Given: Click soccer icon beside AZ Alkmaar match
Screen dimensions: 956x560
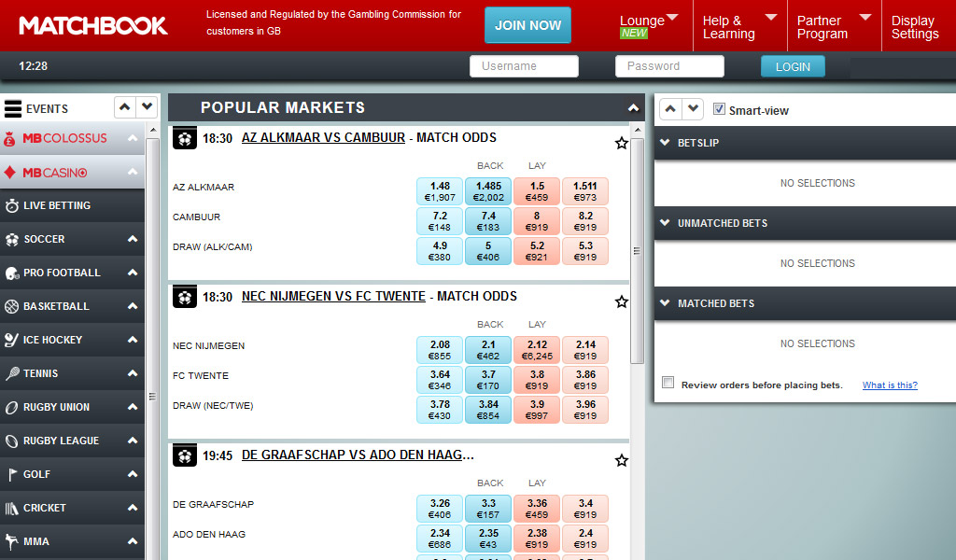Looking at the screenshot, I should tap(185, 138).
